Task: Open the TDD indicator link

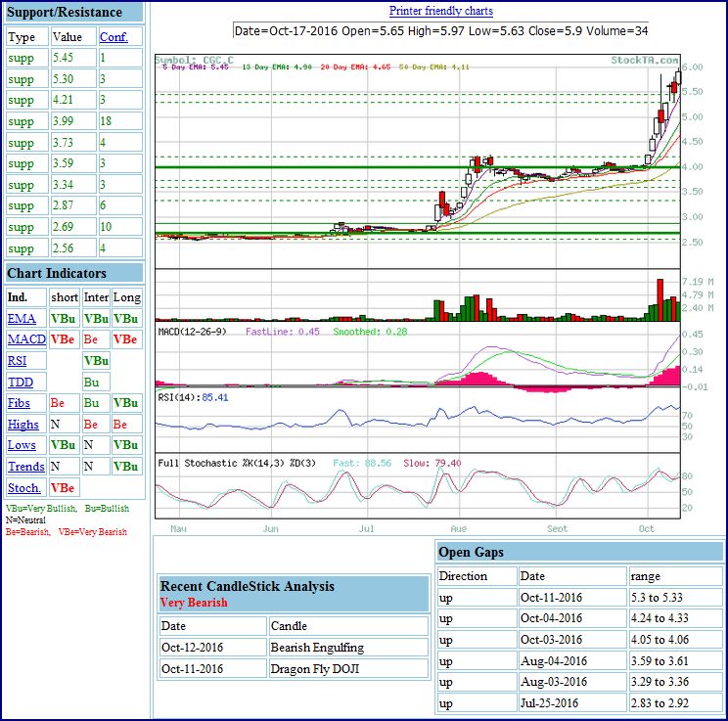Action: click(20, 383)
